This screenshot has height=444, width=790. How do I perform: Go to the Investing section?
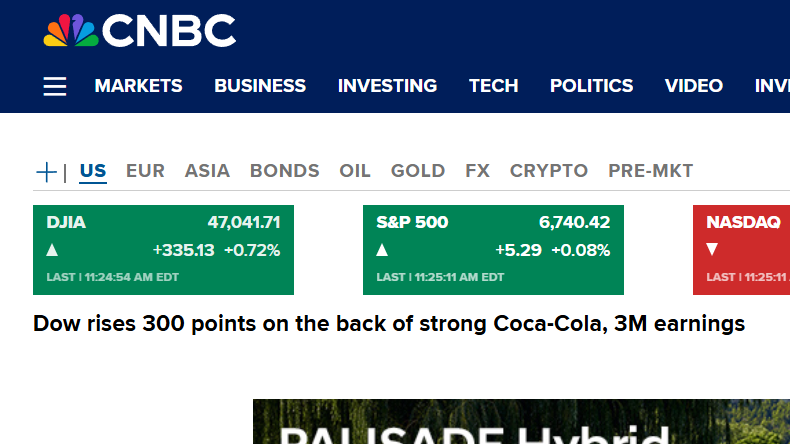click(387, 86)
